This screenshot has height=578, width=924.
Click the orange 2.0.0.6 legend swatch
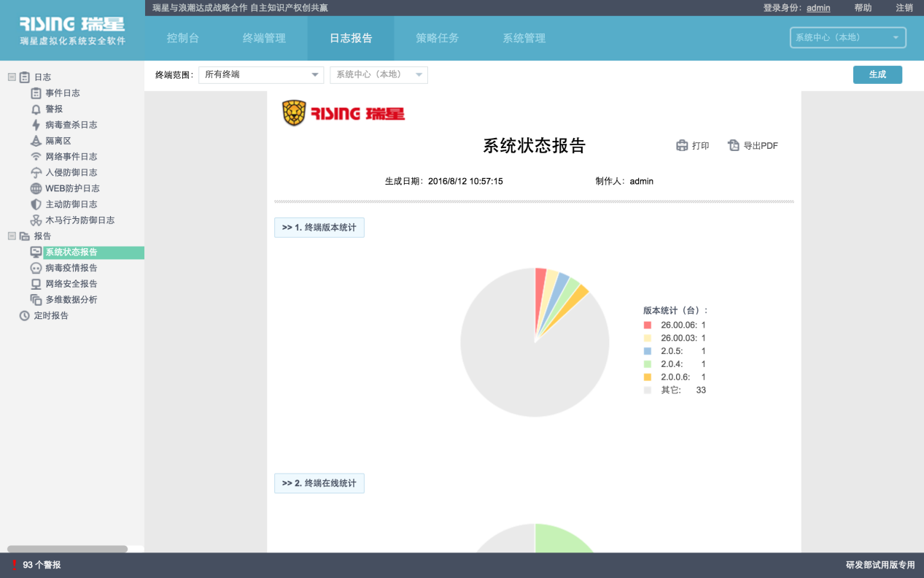click(x=647, y=377)
